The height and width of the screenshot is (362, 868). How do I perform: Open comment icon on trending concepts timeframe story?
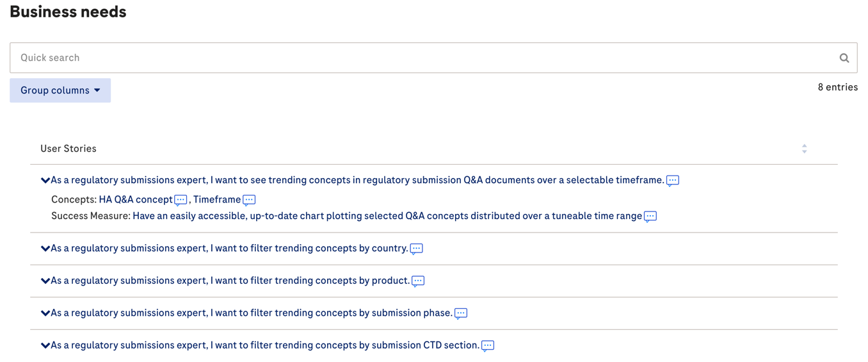[x=672, y=181]
